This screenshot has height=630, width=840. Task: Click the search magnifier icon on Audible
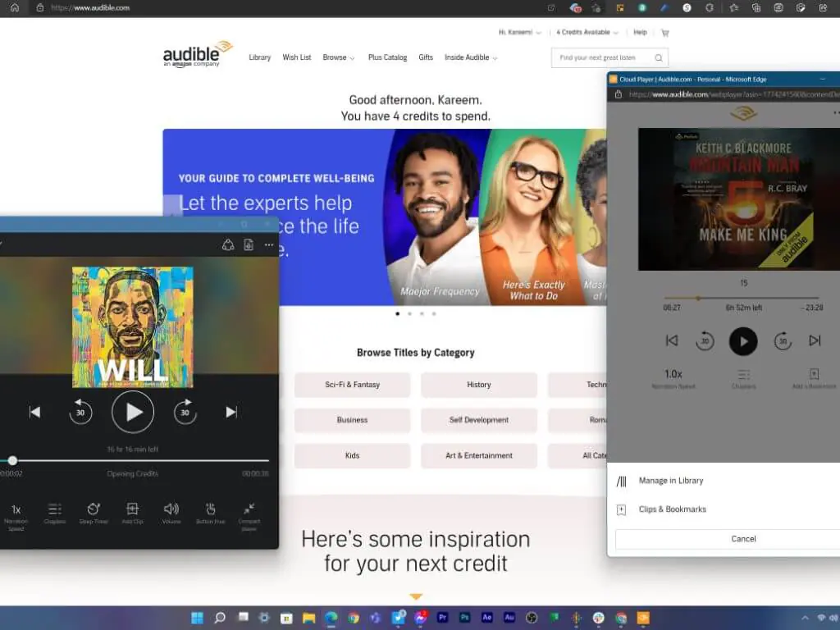click(x=659, y=58)
